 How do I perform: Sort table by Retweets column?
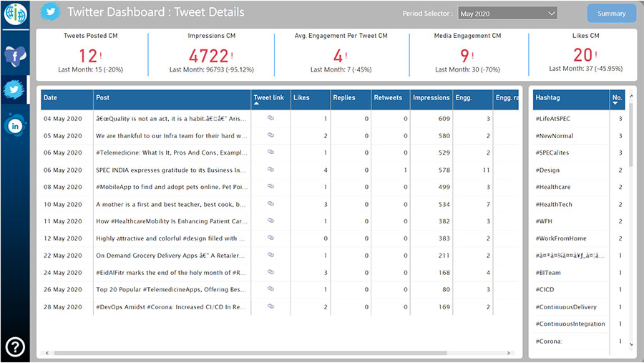(x=391, y=100)
